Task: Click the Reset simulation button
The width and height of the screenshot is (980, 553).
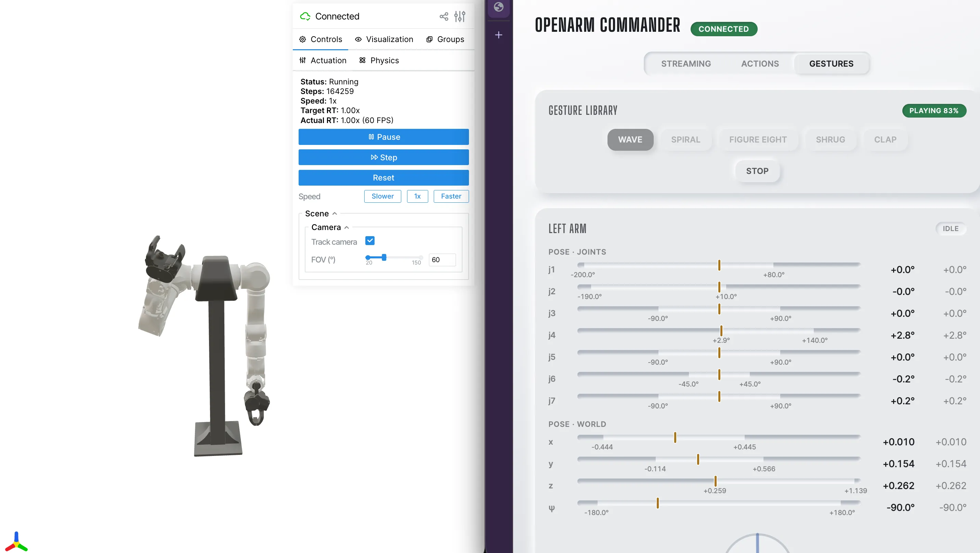Action: click(x=383, y=178)
